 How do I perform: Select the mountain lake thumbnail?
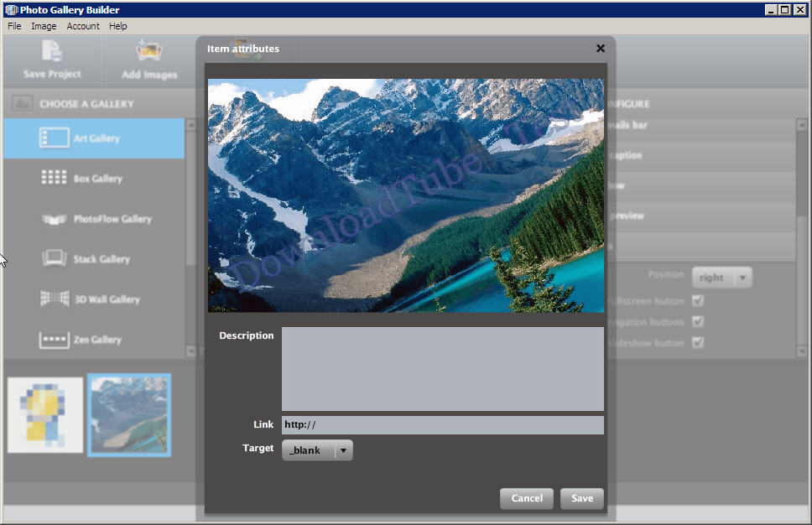tap(128, 414)
